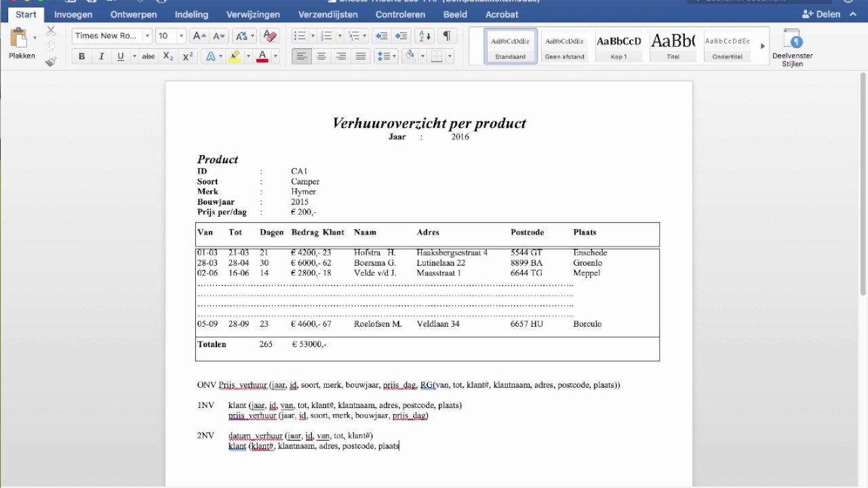Screen dimensions: 868x488
Task: Open the font name dropdown arrow
Action: [146, 36]
